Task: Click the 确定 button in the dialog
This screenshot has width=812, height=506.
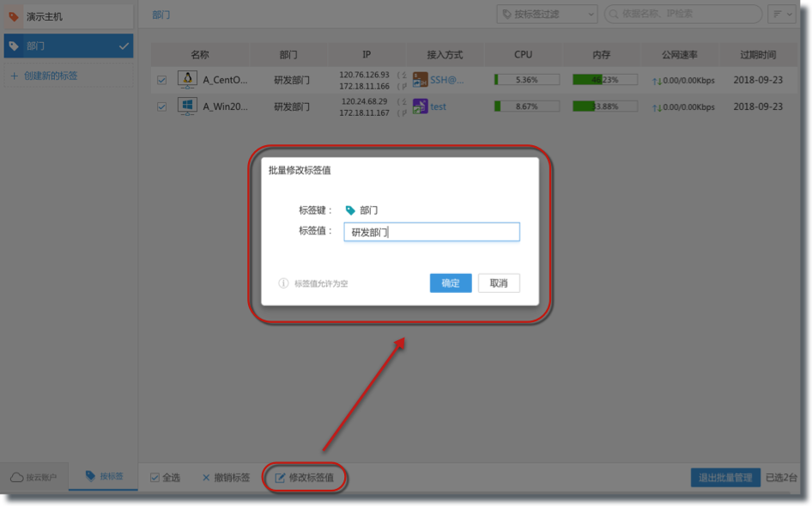Action: [x=451, y=283]
